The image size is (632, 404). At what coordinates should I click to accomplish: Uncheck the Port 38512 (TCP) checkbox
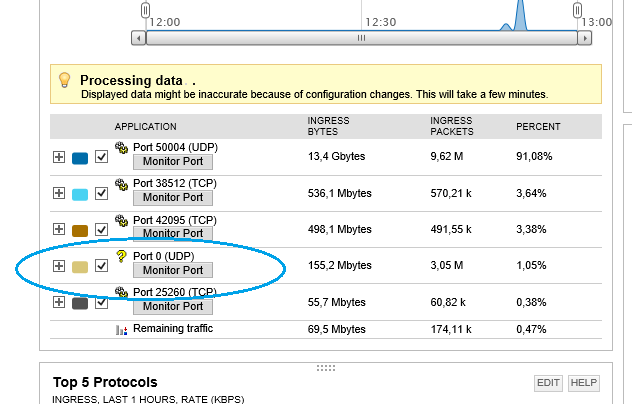click(x=102, y=194)
